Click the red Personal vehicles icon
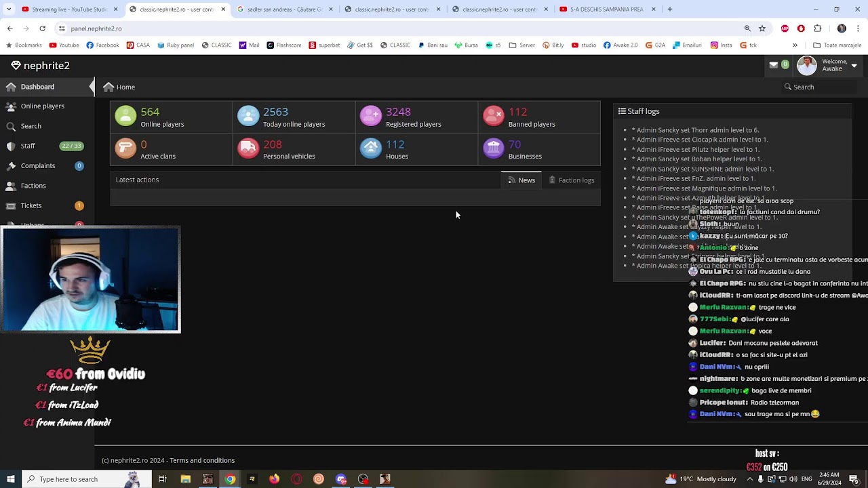868x488 pixels. click(x=248, y=148)
